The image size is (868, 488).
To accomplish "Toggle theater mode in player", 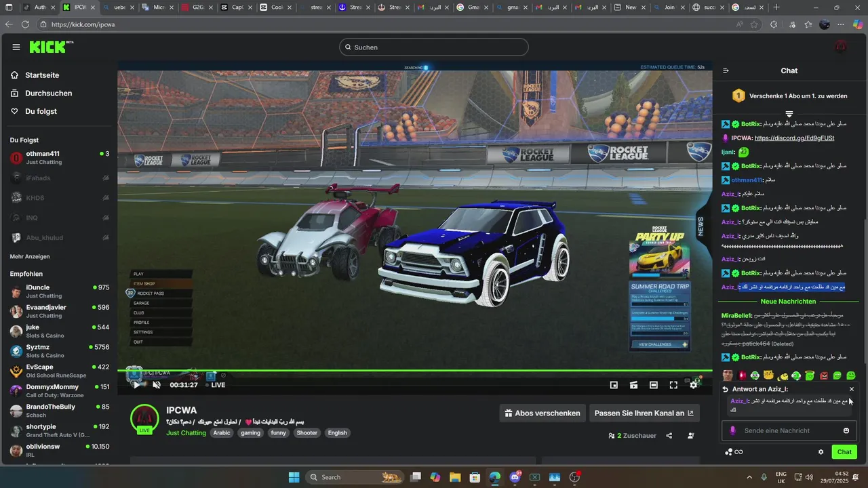I will (x=654, y=385).
